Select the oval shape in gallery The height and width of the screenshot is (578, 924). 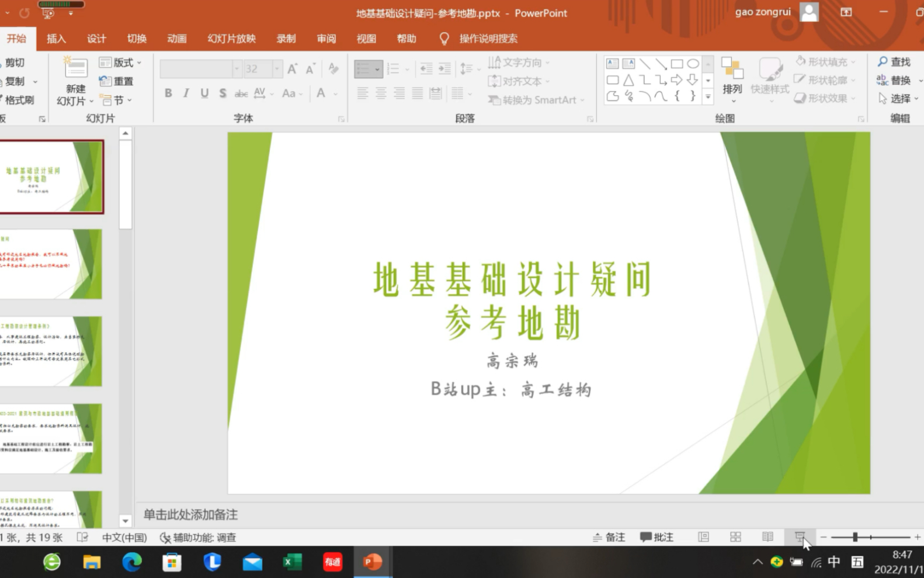click(693, 64)
